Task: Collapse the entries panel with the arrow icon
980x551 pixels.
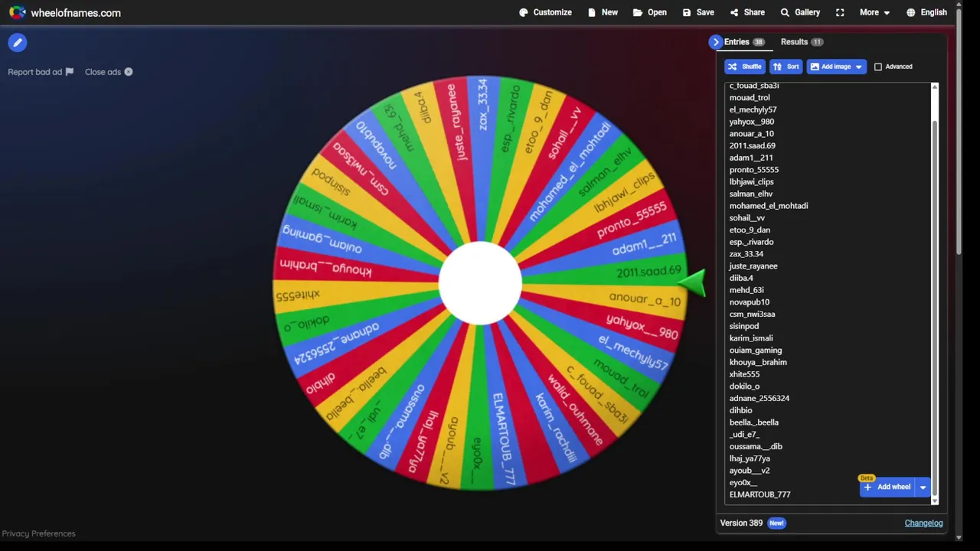Action: [716, 42]
